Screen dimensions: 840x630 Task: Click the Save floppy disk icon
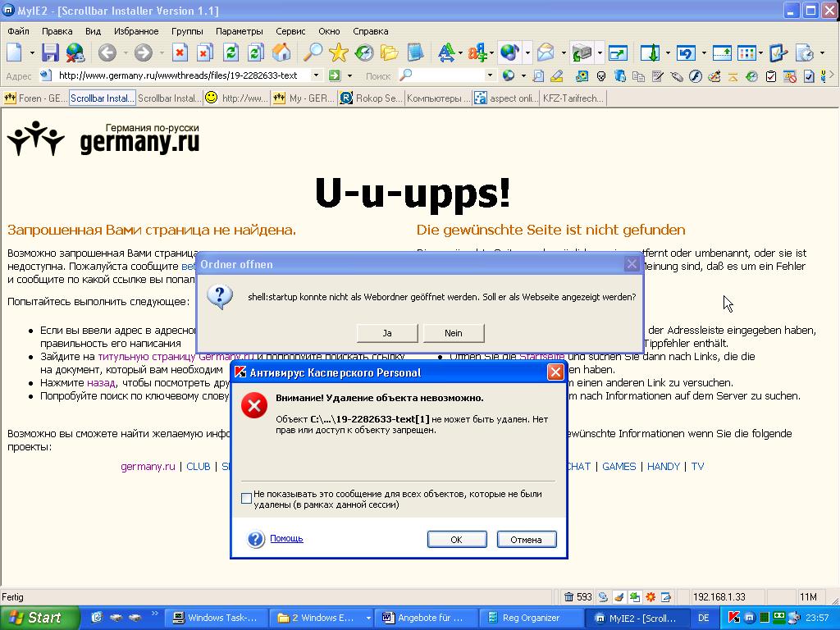pos(50,52)
